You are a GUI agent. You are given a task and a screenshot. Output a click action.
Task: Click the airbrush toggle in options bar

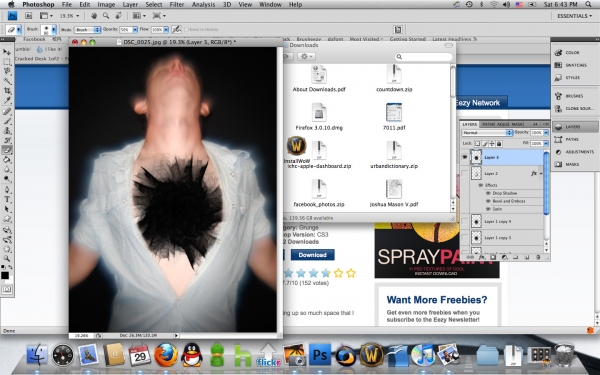[x=176, y=29]
